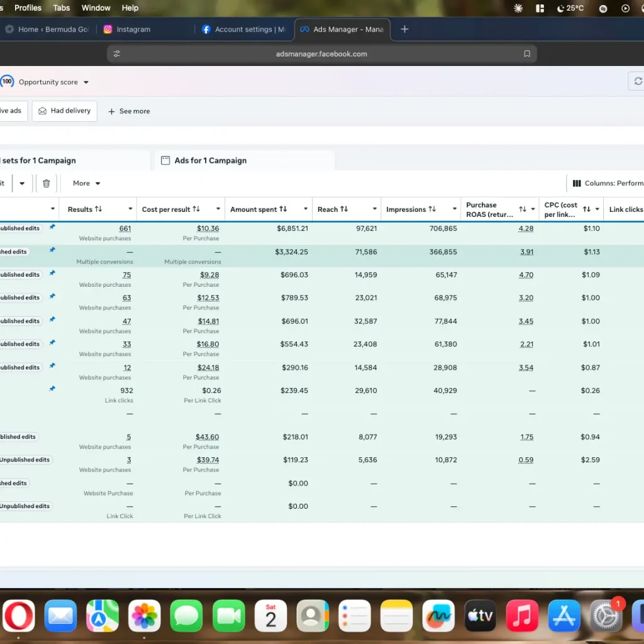The image size is (644, 644).
Task: Click the $0.87 CPC cell
Action: (590, 367)
